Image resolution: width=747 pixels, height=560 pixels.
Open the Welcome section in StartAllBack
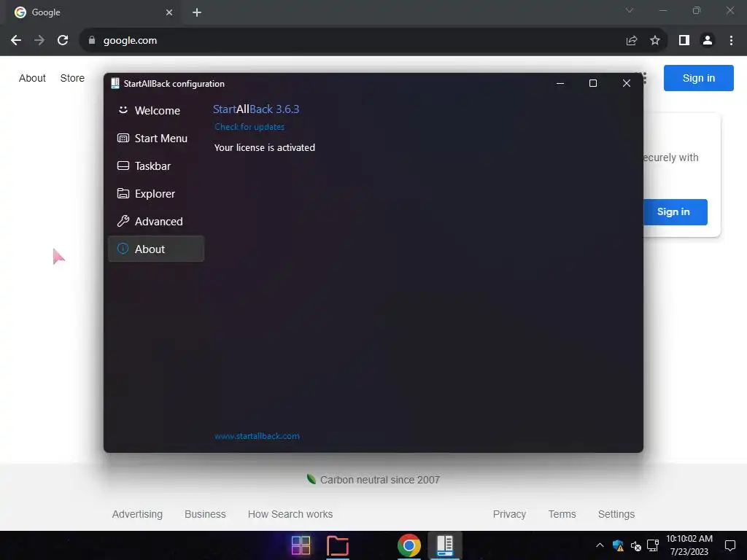tap(156, 111)
